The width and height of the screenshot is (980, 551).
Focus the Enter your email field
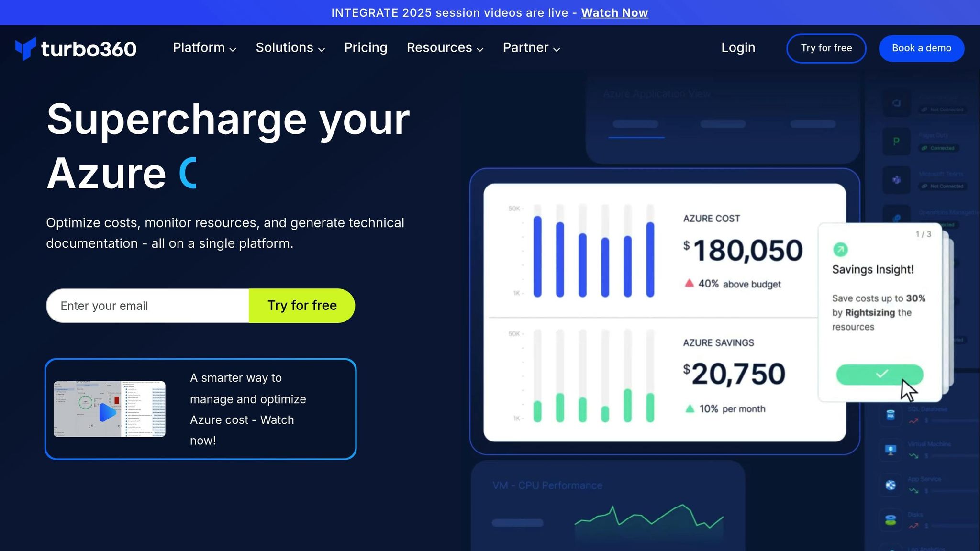pos(148,306)
